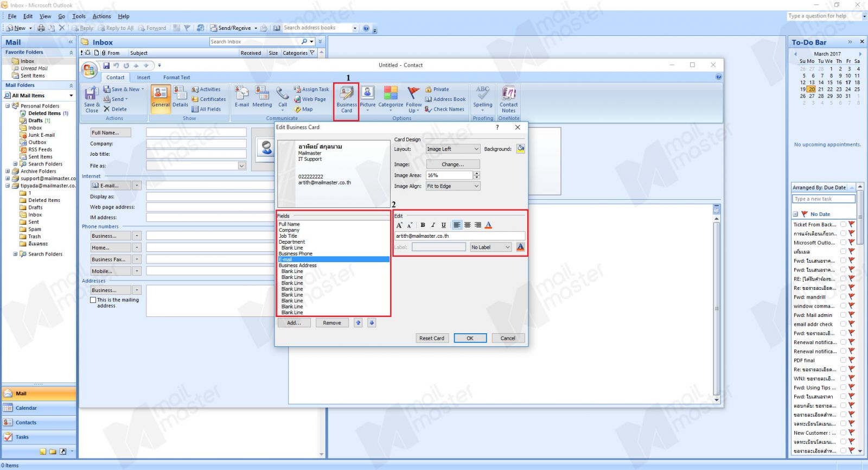Toggle italic in the Edit section
Viewport: 868px width, 470px height.
433,225
